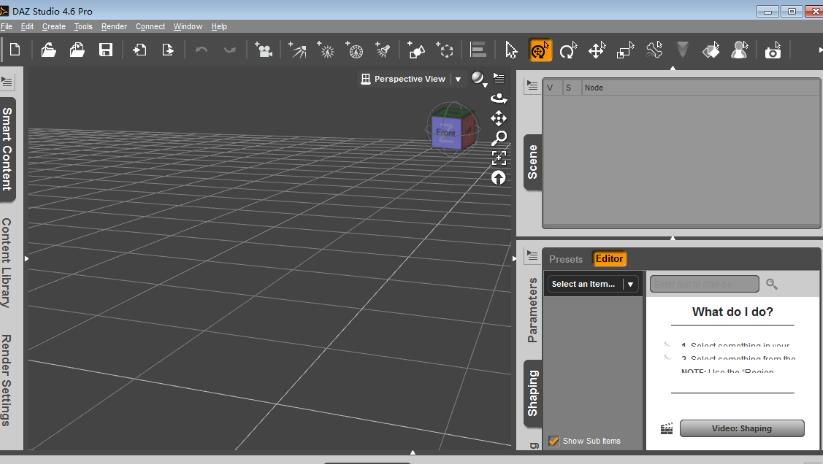
Task: Collapse the right pane with viewport arrow
Action: (514, 259)
